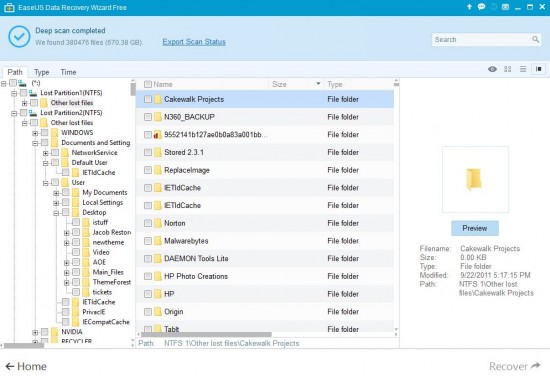Check the Stored 2.3.1 checkbox

tap(148, 152)
